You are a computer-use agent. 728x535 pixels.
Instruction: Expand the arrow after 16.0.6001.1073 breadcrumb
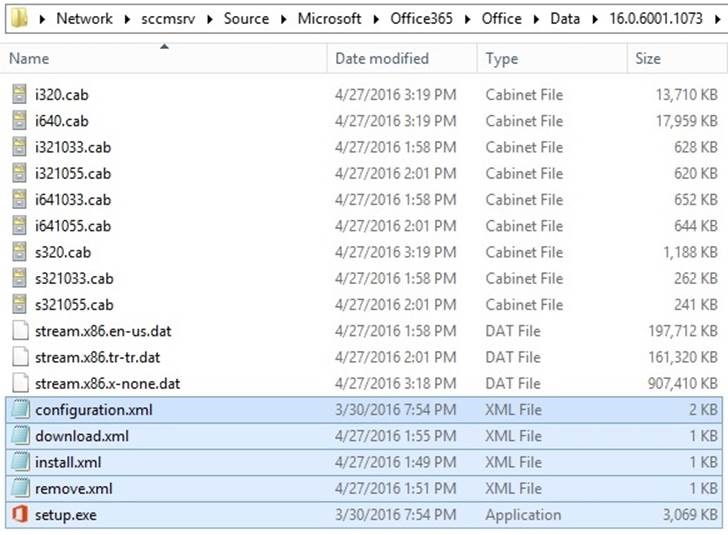(x=717, y=19)
